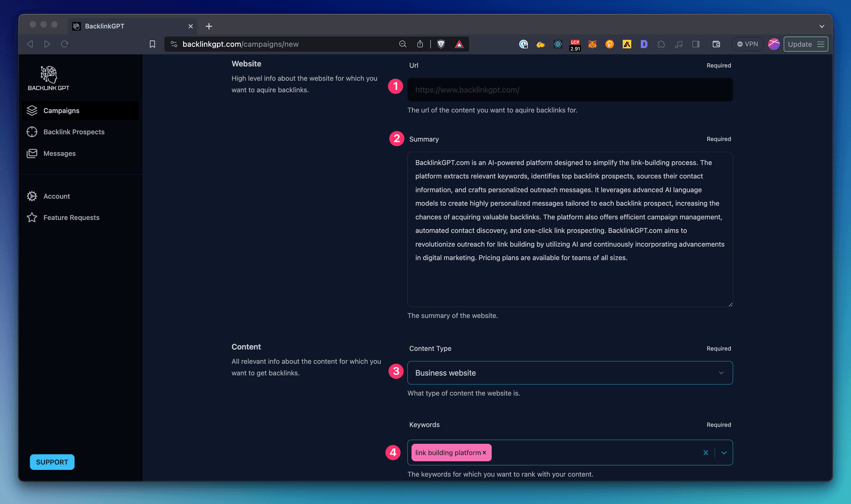This screenshot has height=504, width=851.
Task: Select the Business website content type
Action: (570, 373)
